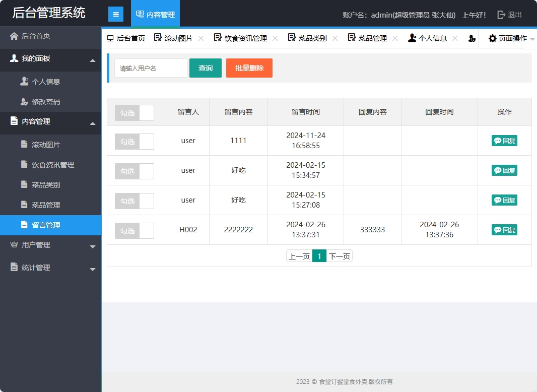Open the blue hamburger menu icon
This screenshot has width=537, height=392.
point(116,14)
